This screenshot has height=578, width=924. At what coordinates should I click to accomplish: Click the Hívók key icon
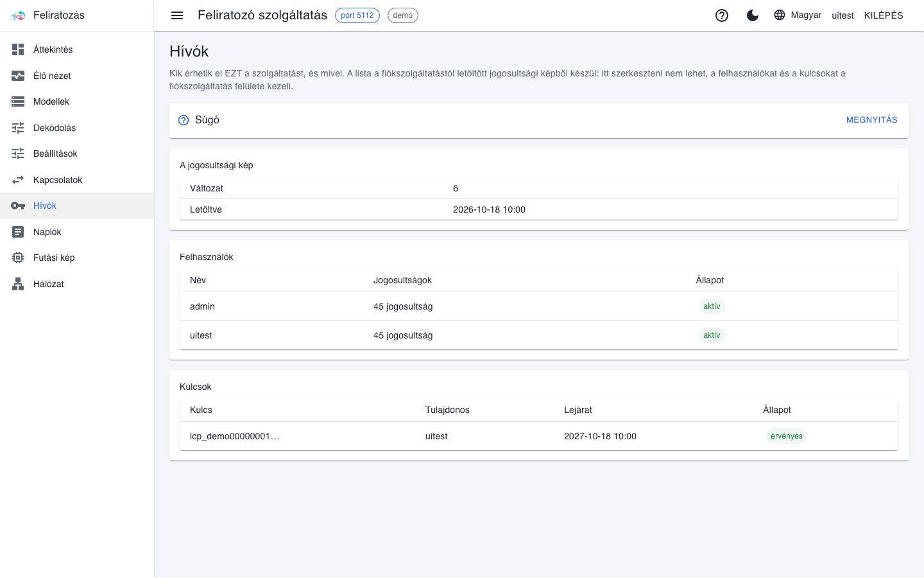(18, 206)
